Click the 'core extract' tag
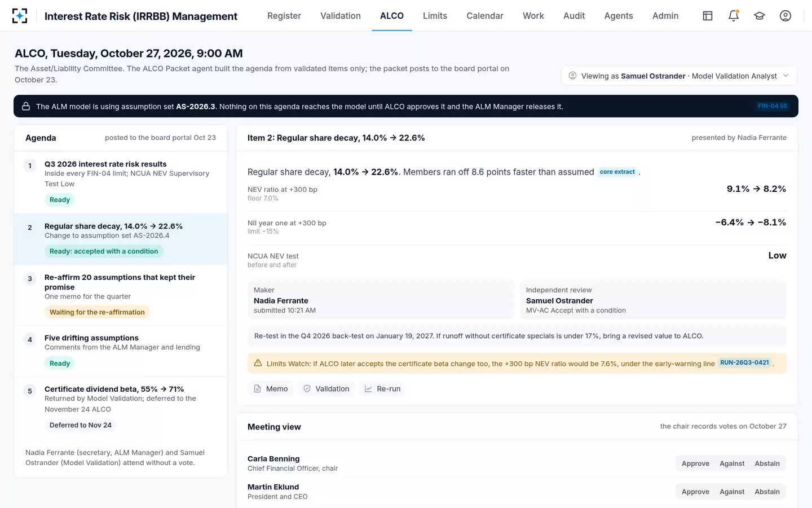 click(617, 172)
